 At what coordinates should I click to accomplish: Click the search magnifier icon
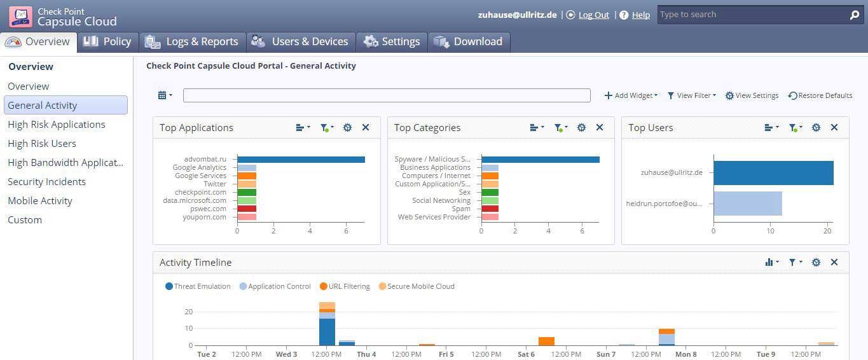coord(854,15)
